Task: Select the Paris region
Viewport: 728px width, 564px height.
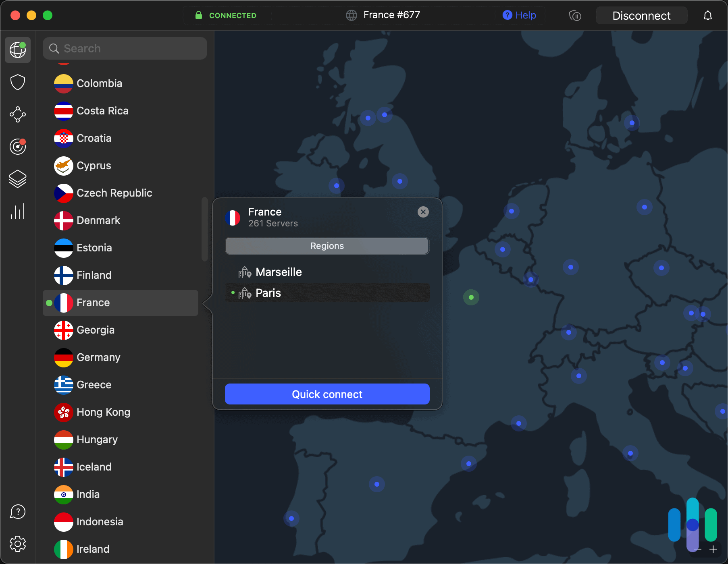Action: tap(268, 292)
